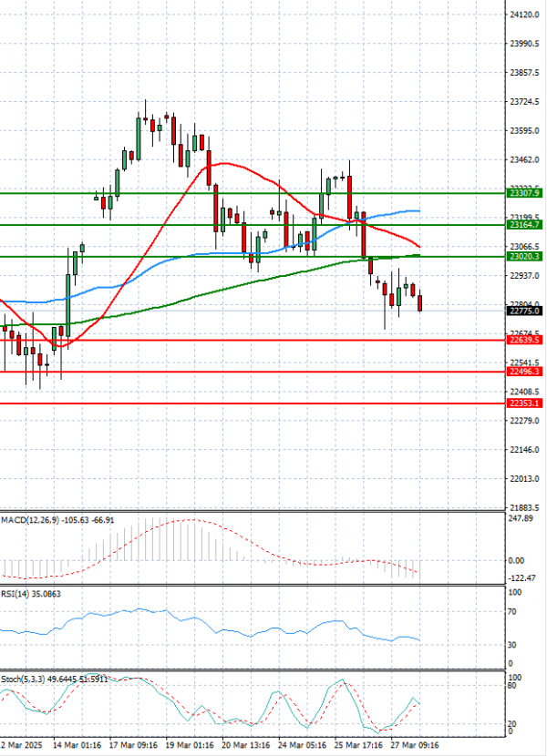Click the 23595.0 price axis value
Image resolution: width=547 pixels, height=756 pixels.
(524, 130)
